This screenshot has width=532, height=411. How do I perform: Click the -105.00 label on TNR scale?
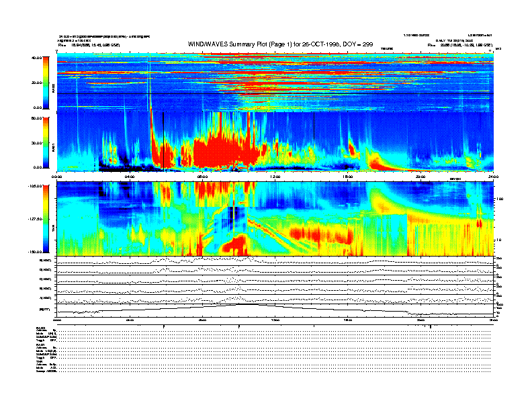[x=35, y=186]
